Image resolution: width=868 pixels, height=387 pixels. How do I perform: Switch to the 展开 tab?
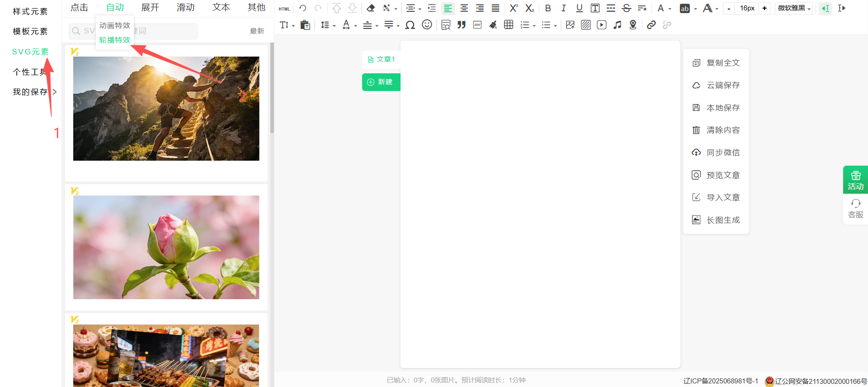tap(150, 8)
